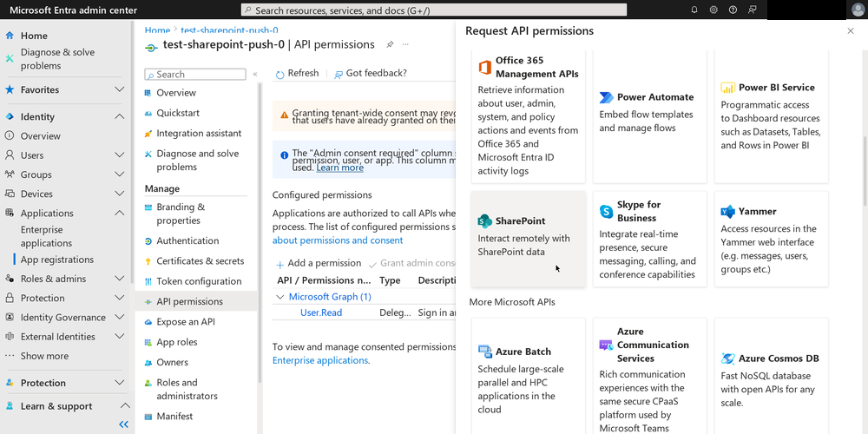The width and height of the screenshot is (868, 434).
Task: Click Show more in sidebar
Action: [44, 356]
